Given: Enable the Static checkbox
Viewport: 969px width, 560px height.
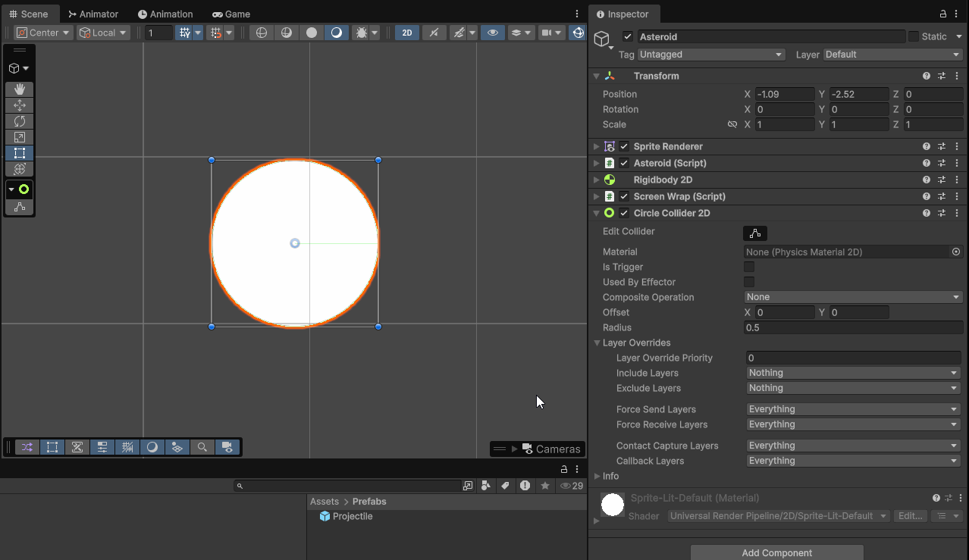Looking at the screenshot, I should pos(914,36).
